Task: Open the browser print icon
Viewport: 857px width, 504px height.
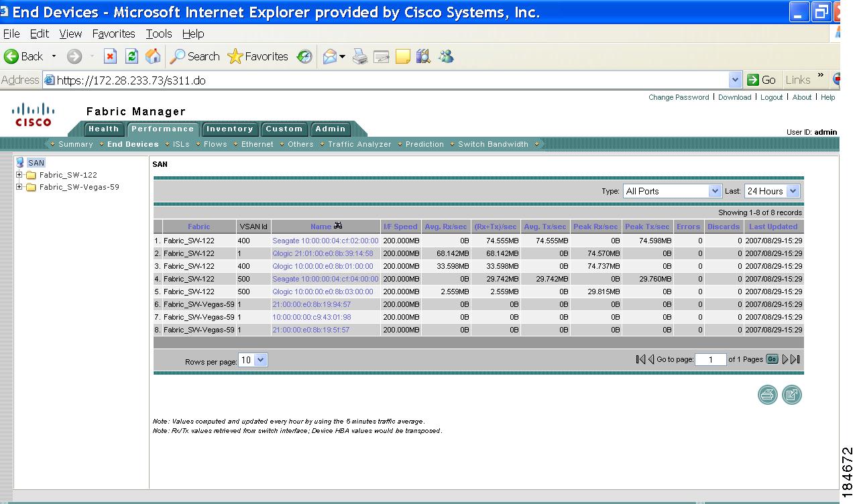Action: tap(360, 56)
